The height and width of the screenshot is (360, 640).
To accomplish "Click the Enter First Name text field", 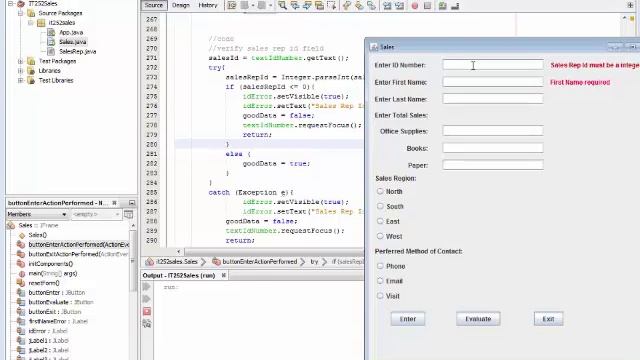I will pos(493,82).
